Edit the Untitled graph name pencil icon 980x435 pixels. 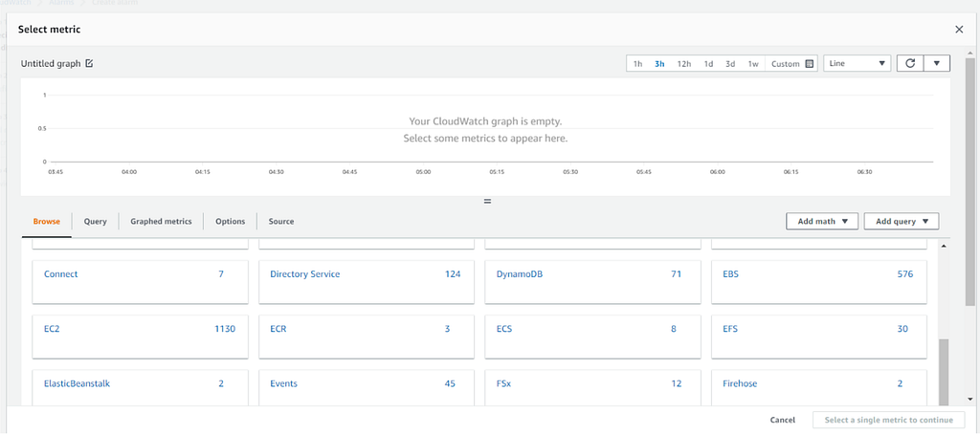[x=89, y=64]
